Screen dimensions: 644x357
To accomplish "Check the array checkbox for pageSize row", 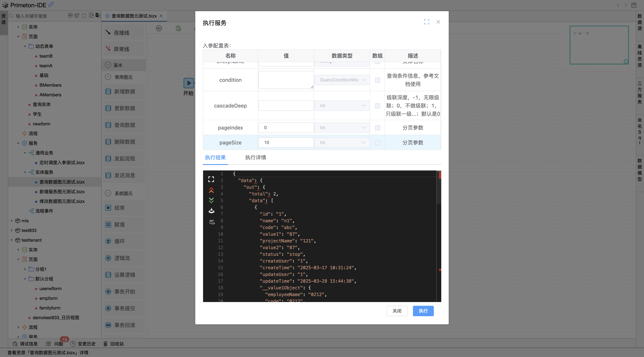I will pyautogui.click(x=377, y=143).
